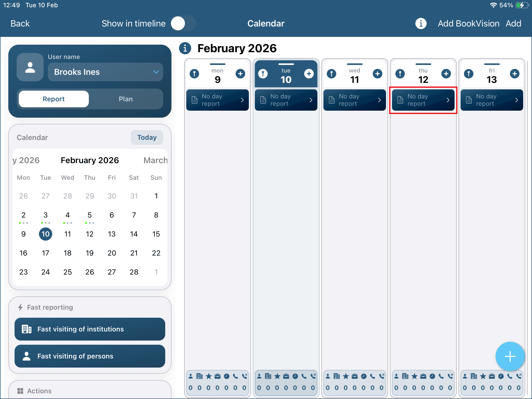
Task: Click the info icon beside February 2026 heading
Action: point(185,48)
